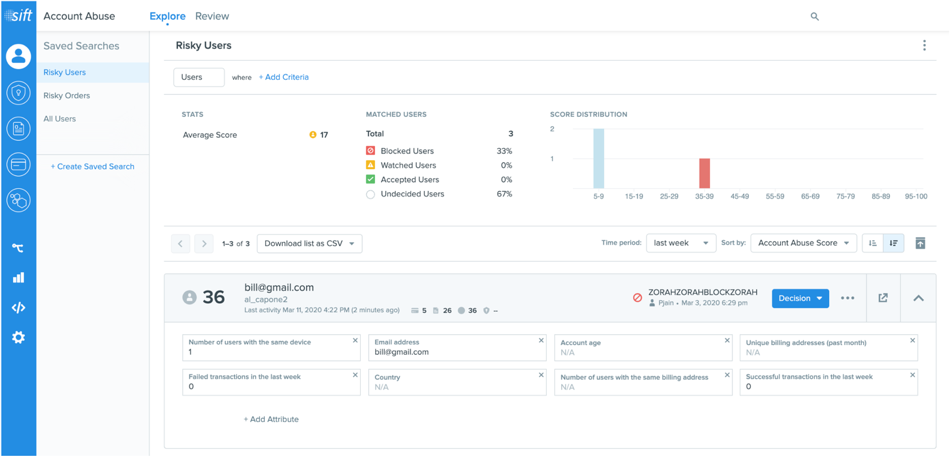Open the Download list as CSV dropdown

point(310,243)
